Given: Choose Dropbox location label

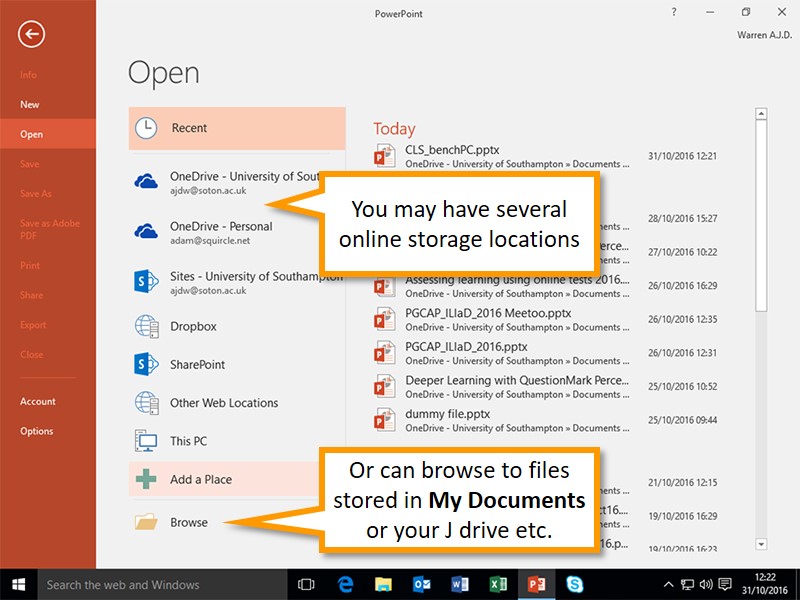Looking at the screenshot, I should tap(193, 327).
